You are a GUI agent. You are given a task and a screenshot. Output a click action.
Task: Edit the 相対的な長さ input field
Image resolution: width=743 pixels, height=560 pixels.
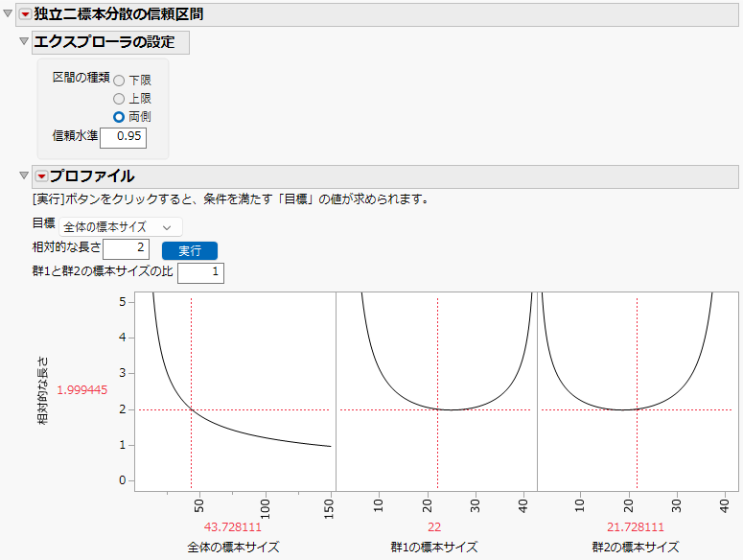[126, 249]
